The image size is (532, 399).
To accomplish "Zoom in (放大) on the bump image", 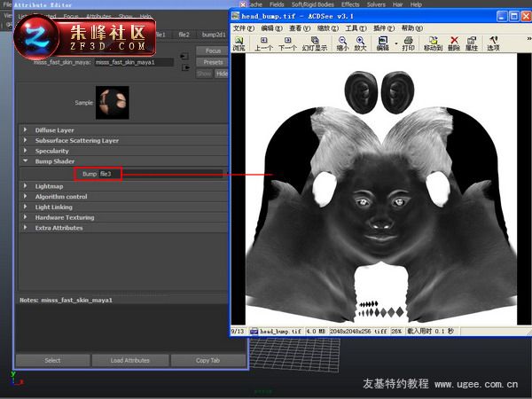I will [x=360, y=43].
